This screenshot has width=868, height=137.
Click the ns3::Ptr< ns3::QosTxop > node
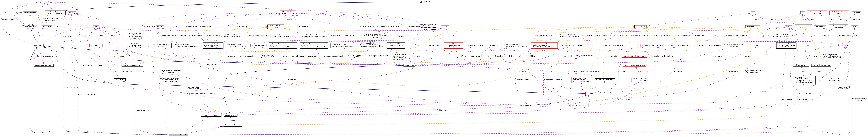click(x=211, y=115)
